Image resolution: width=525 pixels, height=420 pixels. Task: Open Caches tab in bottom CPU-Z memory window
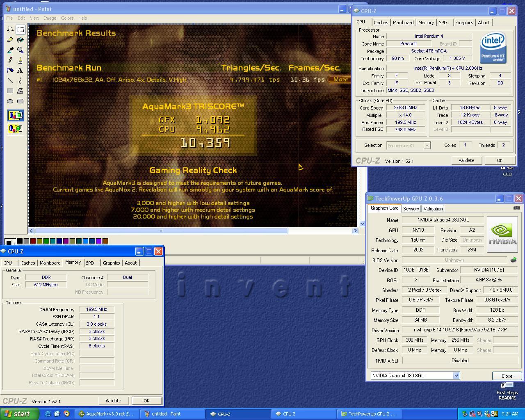coord(28,263)
